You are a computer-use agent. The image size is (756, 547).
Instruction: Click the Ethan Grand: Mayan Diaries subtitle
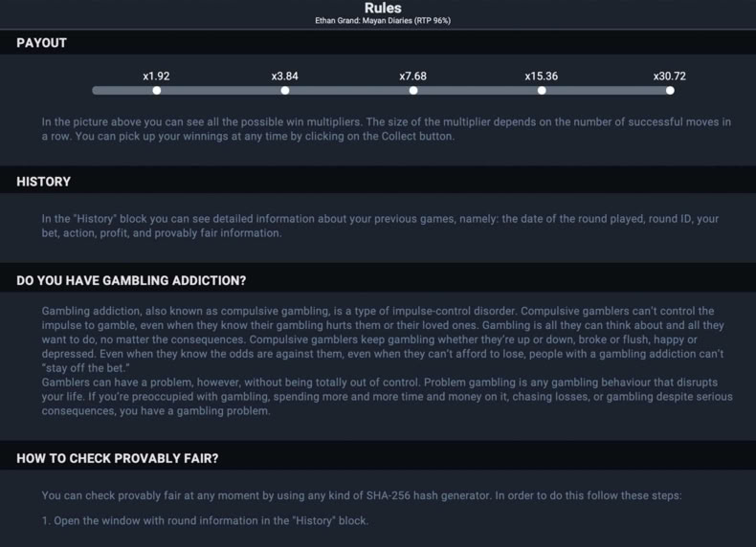(383, 21)
